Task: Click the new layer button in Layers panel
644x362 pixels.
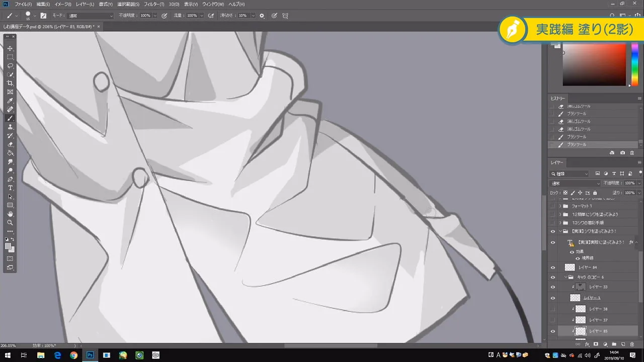Action: click(x=622, y=344)
